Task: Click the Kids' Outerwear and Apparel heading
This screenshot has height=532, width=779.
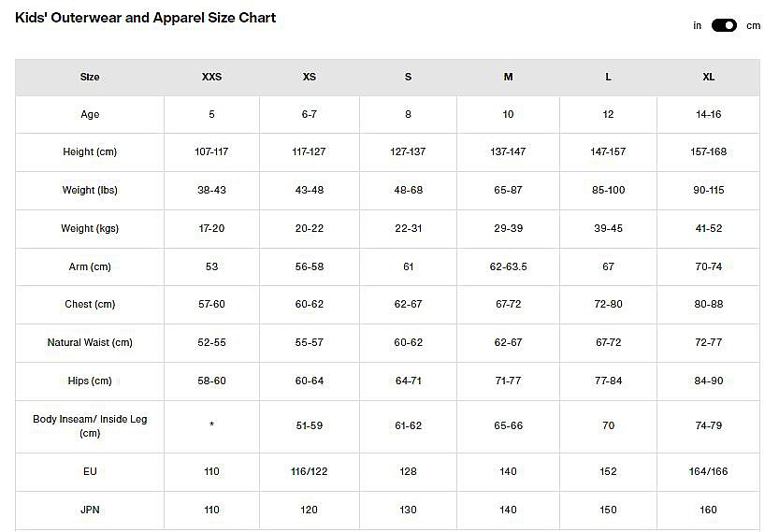Action: (146, 18)
